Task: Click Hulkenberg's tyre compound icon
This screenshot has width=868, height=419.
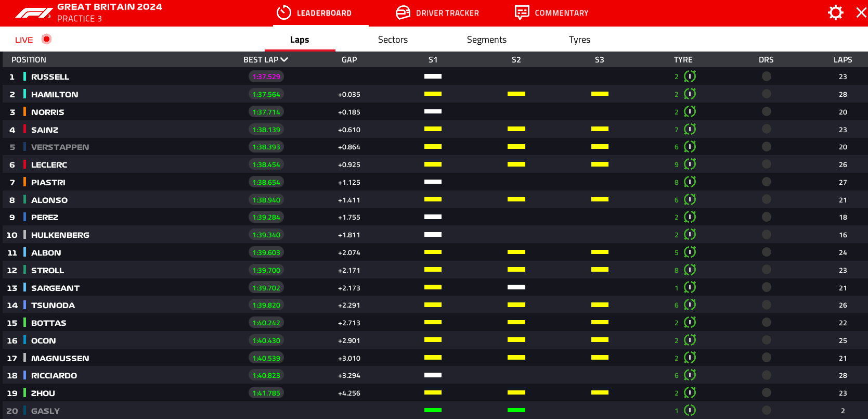Action: [x=690, y=235]
